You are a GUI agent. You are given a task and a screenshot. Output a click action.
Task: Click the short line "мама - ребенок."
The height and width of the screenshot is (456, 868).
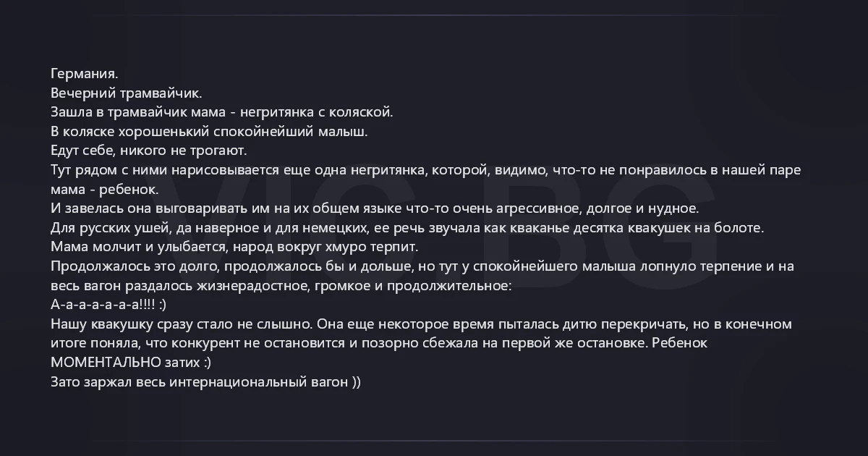point(104,189)
